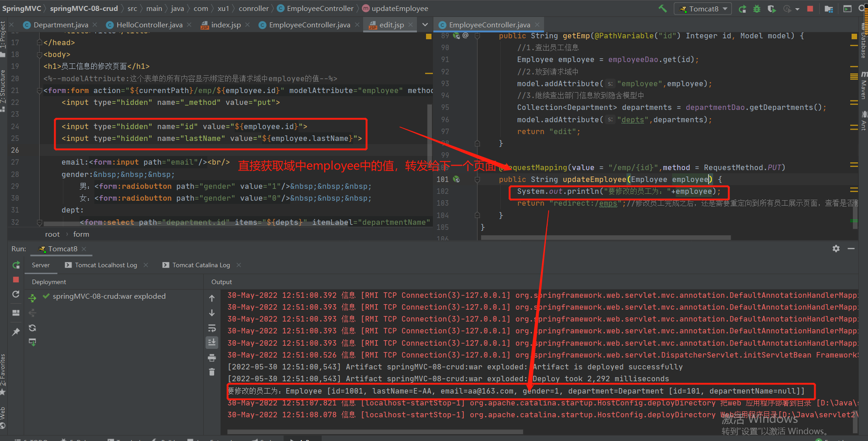Open the Ant tool window
This screenshot has height=441, width=868.
click(863, 120)
